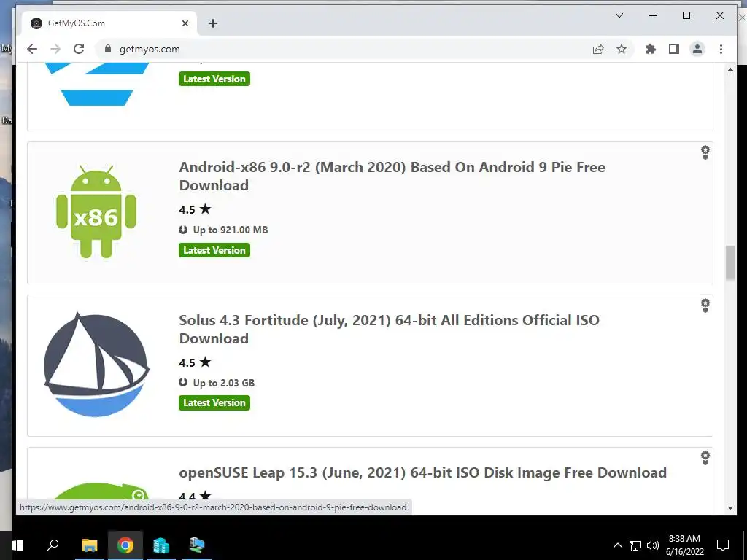View site info via the padlock icon
Viewport: 747px width, 560px height.
point(108,49)
